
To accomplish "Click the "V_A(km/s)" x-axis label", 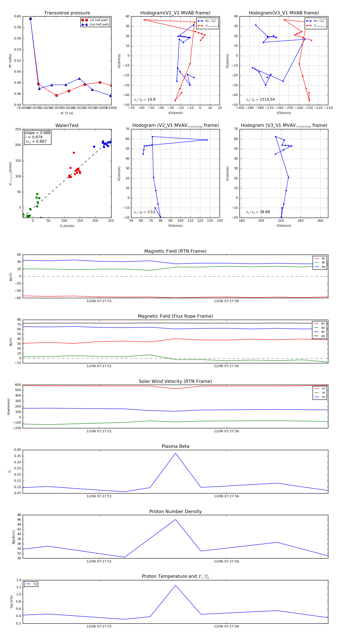I will pyautogui.click(x=67, y=226).
